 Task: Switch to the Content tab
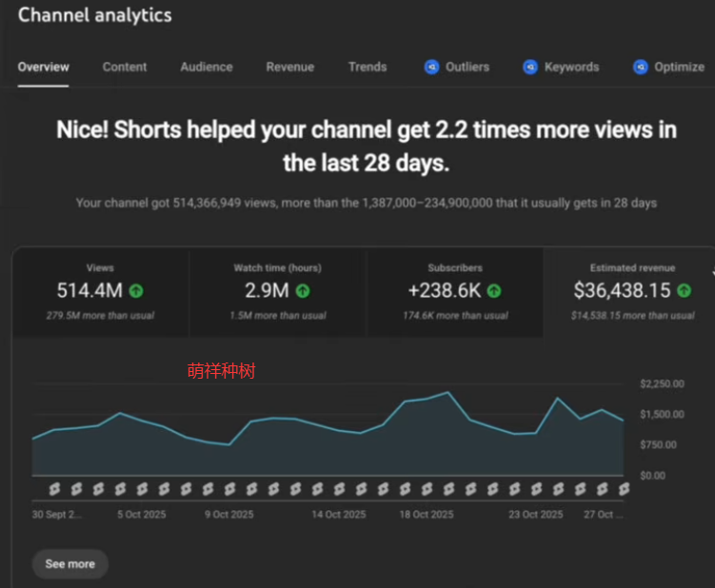pyautogui.click(x=125, y=67)
